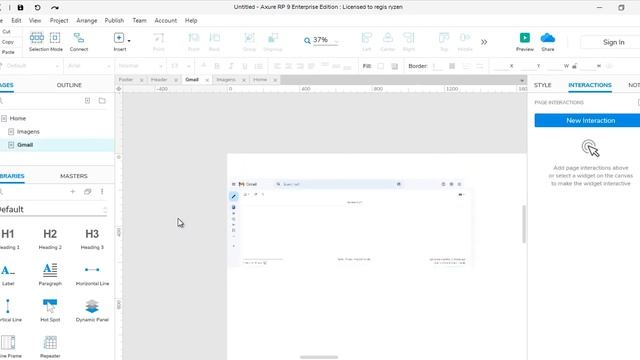The width and height of the screenshot is (640, 360).
Task: Click the Save icon in the title bar
Action: (x=20, y=7)
